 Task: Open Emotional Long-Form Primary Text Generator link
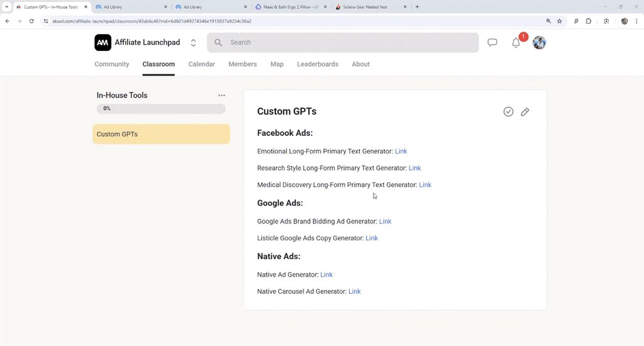(x=401, y=151)
